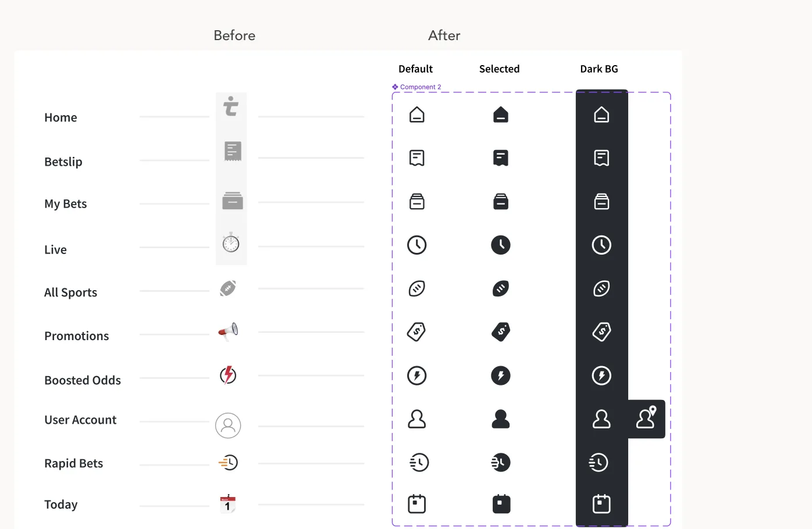Click the Selected filled betslip icon

pos(501,158)
